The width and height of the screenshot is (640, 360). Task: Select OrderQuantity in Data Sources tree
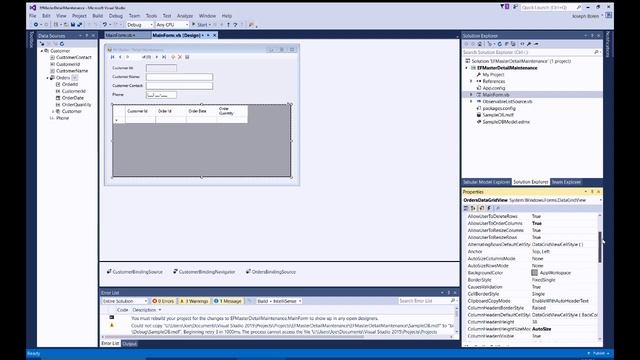click(x=76, y=105)
